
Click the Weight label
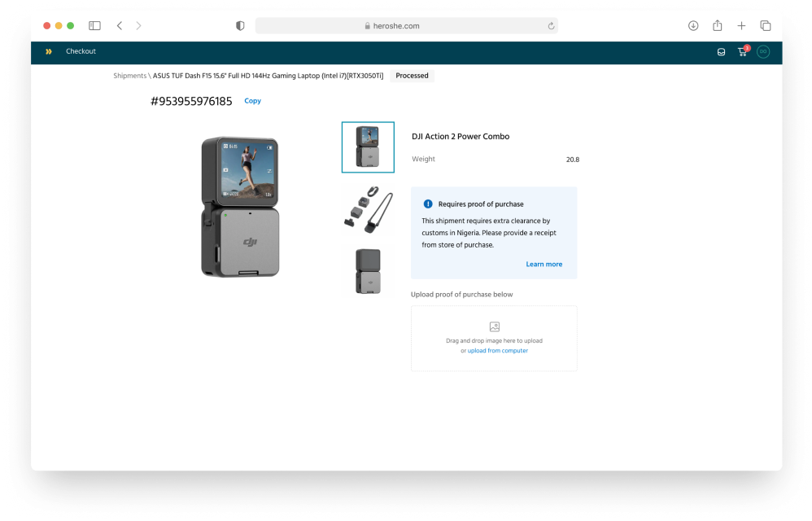[x=423, y=159]
